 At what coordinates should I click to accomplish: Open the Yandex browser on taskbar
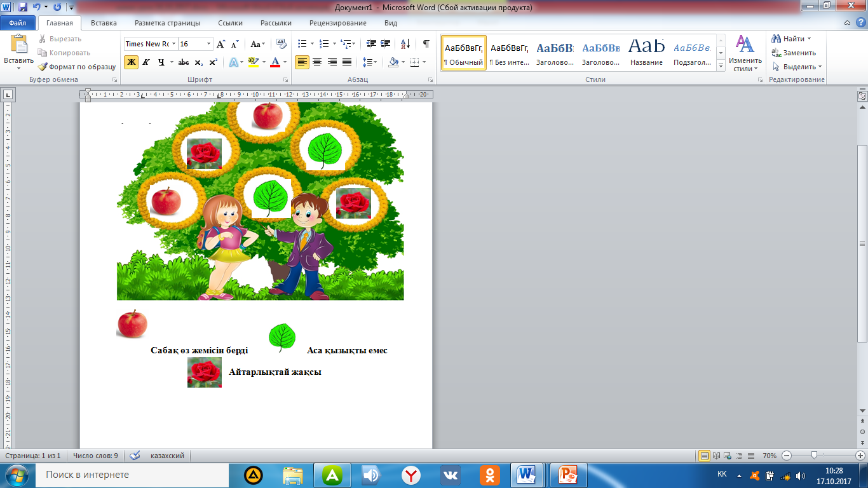point(411,475)
